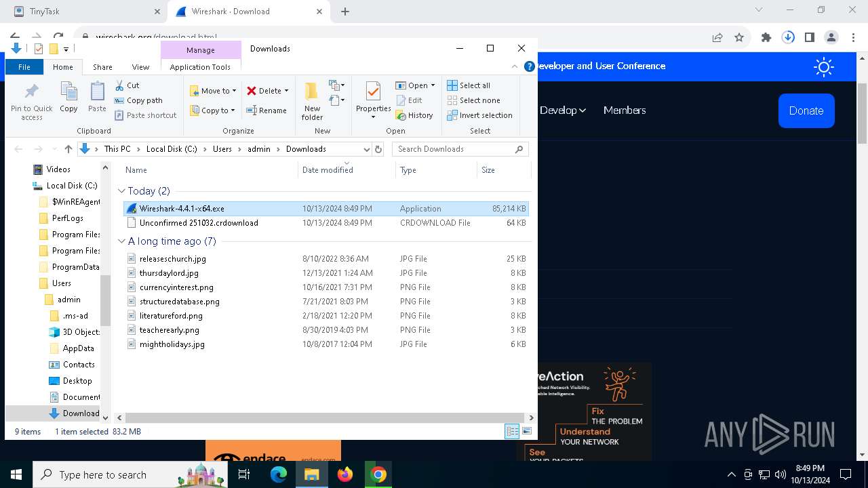
Task: Click the Properties checkmark icon
Action: pyautogui.click(x=373, y=91)
